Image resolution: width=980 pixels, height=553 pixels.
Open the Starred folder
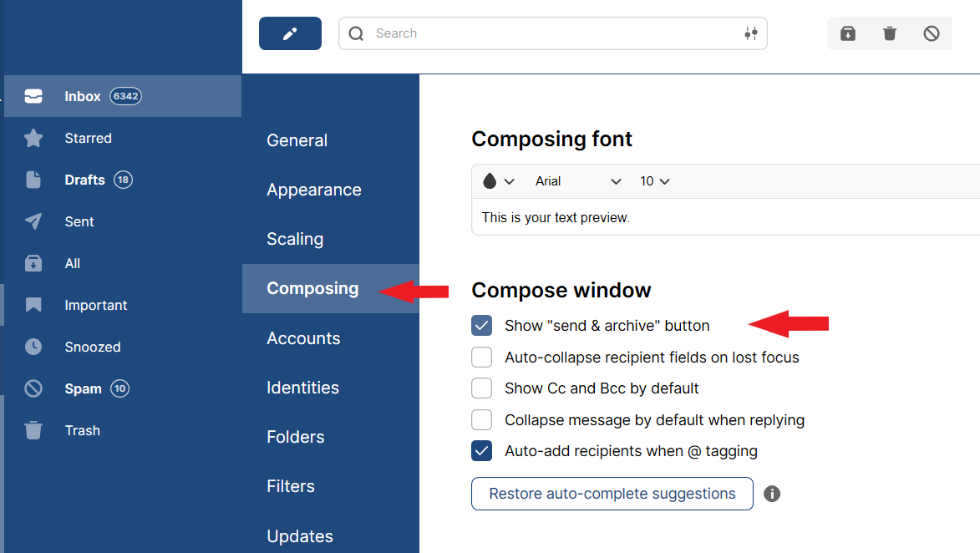coord(88,138)
